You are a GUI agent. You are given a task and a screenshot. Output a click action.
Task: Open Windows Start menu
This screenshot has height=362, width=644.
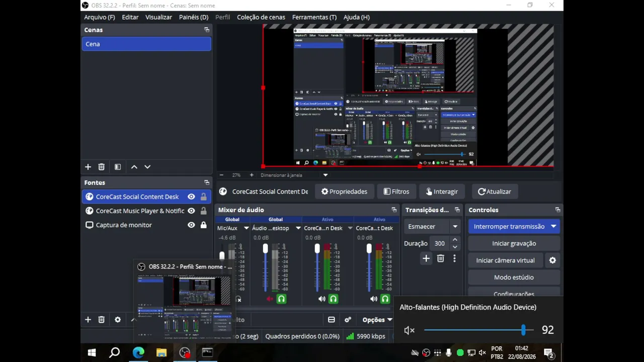(x=92, y=353)
